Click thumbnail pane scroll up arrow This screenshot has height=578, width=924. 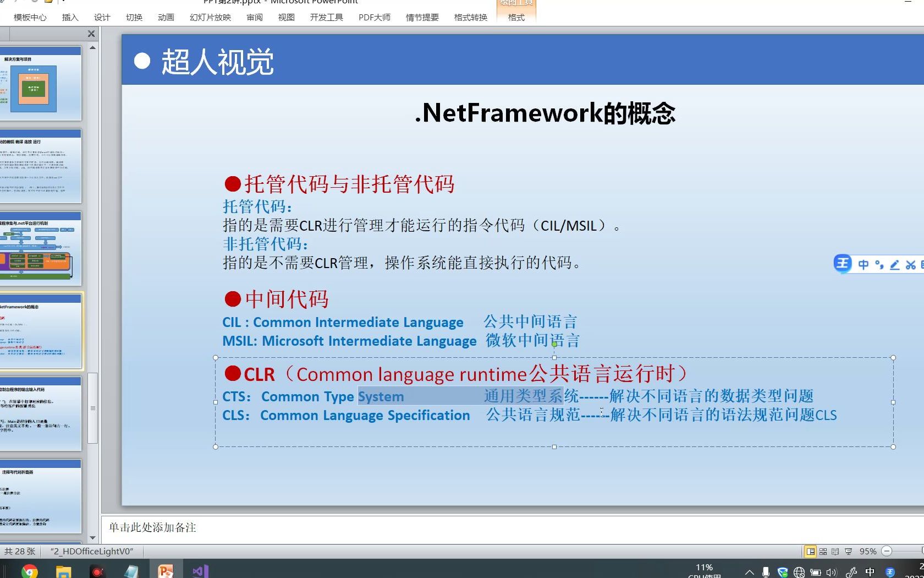pyautogui.click(x=92, y=48)
